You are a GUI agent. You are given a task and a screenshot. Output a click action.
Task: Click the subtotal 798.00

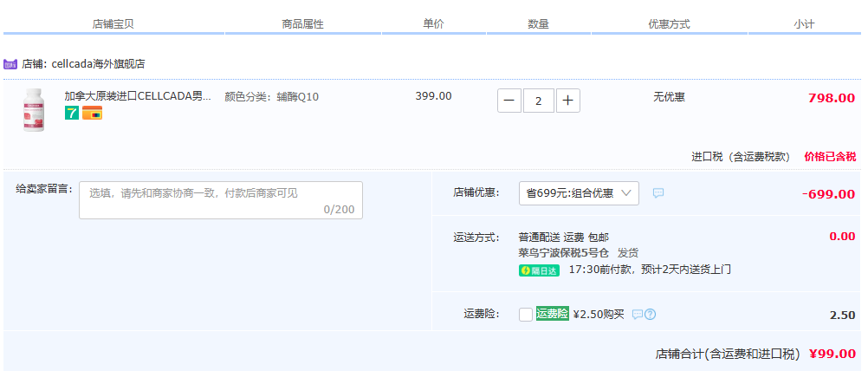pos(832,99)
